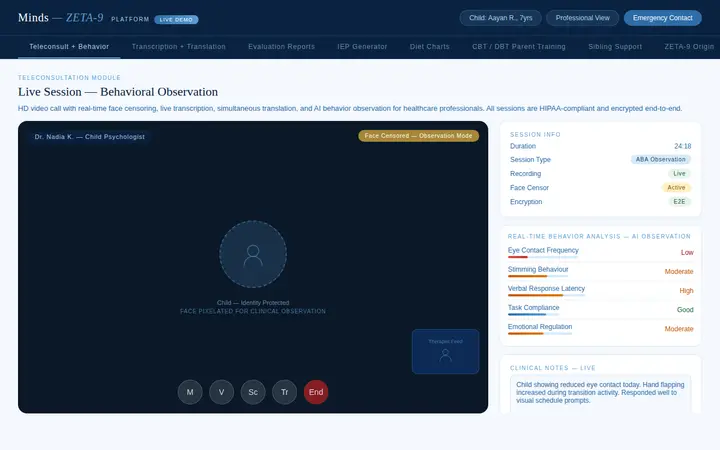Open CBT / DBT Parent Training tab

pyautogui.click(x=519, y=47)
